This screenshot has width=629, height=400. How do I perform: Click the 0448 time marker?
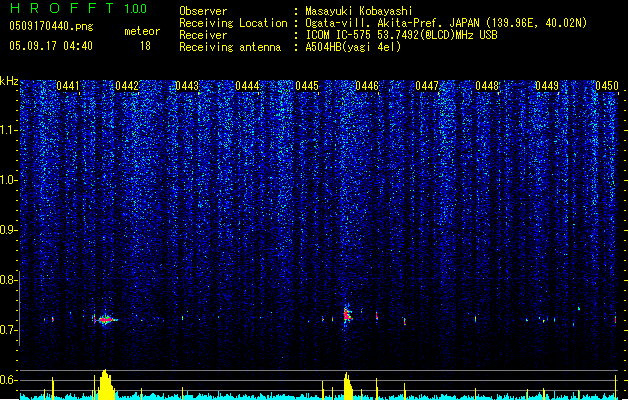487,86
